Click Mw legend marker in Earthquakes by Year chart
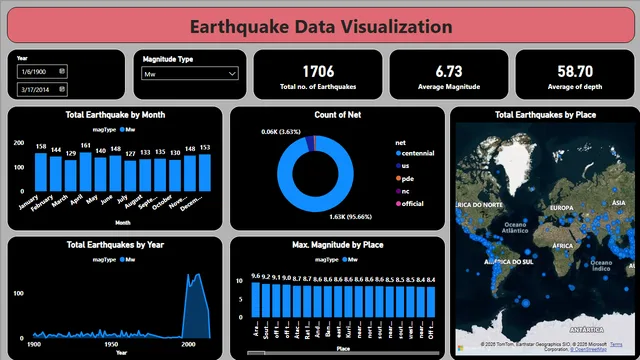640x360 pixels. tap(122, 260)
